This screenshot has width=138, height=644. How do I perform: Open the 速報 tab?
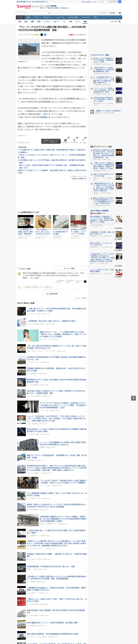[28, 17]
